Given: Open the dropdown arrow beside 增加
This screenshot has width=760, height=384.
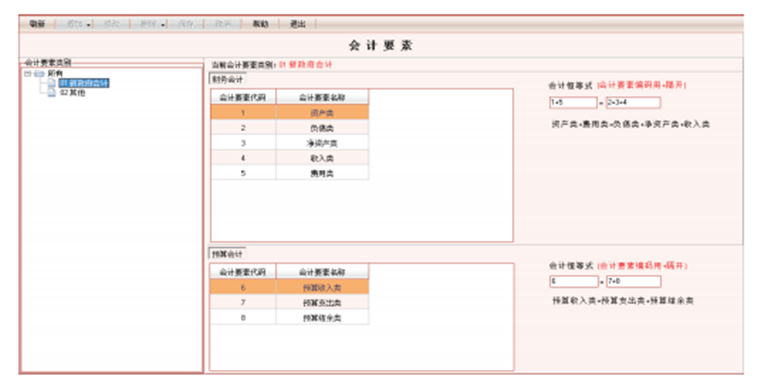Looking at the screenshot, I should pos(89,24).
